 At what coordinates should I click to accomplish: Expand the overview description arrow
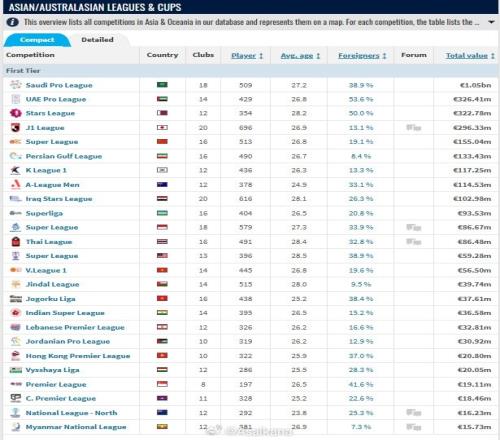click(x=491, y=22)
